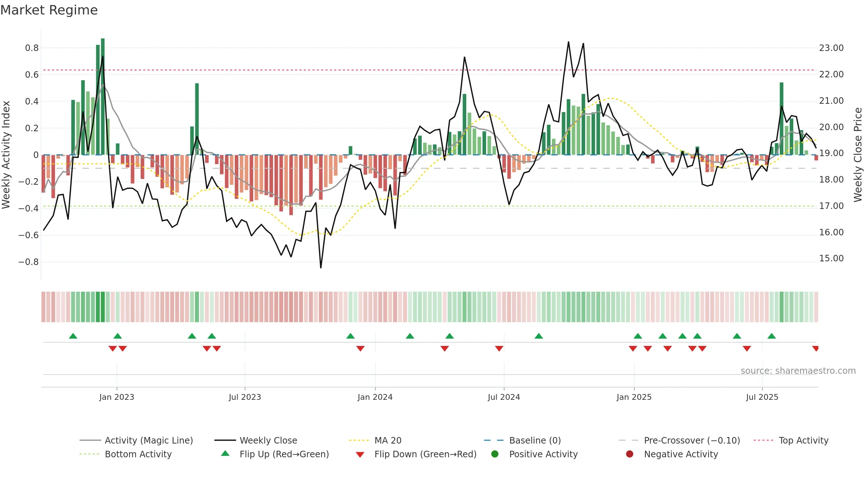Click the tallest green activity bar near Dec 2022

pos(103,97)
